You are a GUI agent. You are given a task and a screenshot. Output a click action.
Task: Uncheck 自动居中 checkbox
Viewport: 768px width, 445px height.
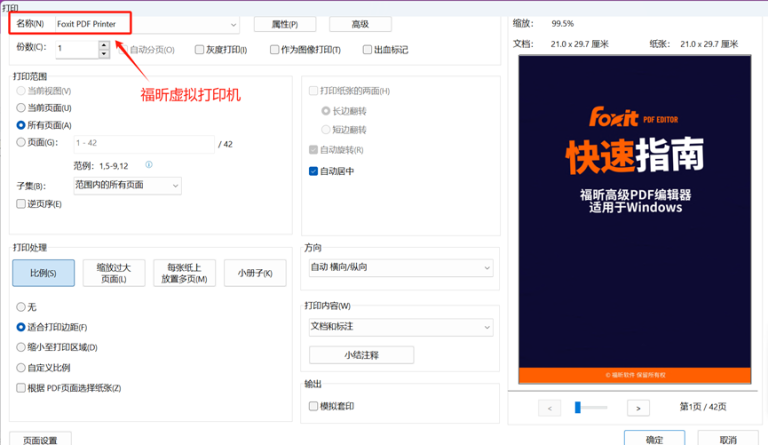point(313,171)
